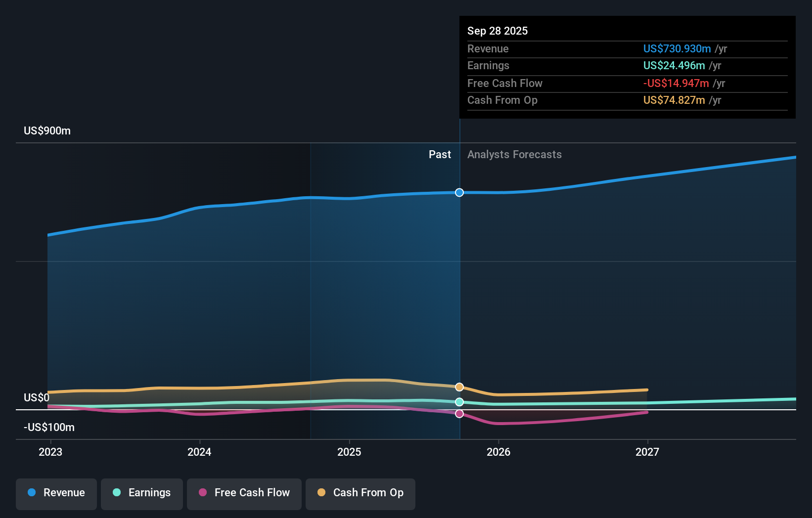
Task: Select the Past section label
Action: [x=440, y=154]
